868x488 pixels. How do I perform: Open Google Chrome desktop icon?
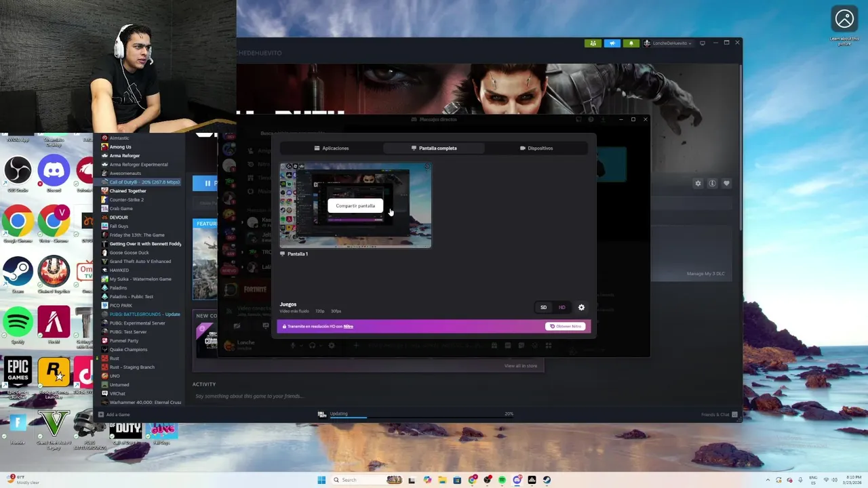tap(18, 224)
